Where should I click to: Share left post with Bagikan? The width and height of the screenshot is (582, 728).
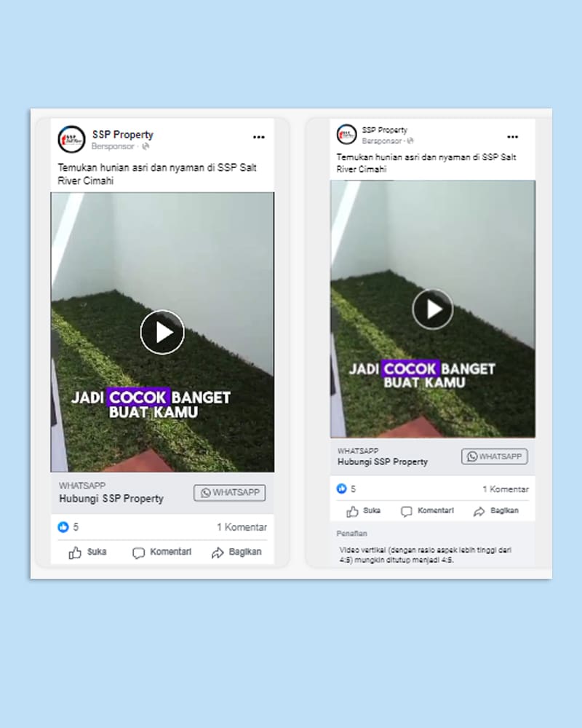(x=236, y=552)
